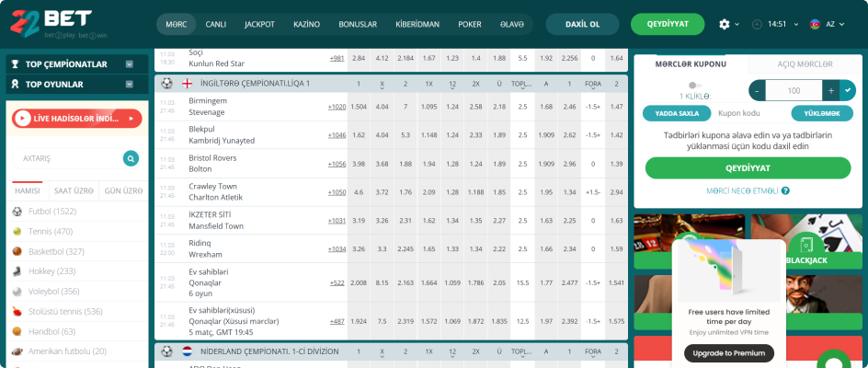Image resolution: width=868 pixels, height=368 pixels.
Task: Open the settings gear icon
Action: point(724,25)
